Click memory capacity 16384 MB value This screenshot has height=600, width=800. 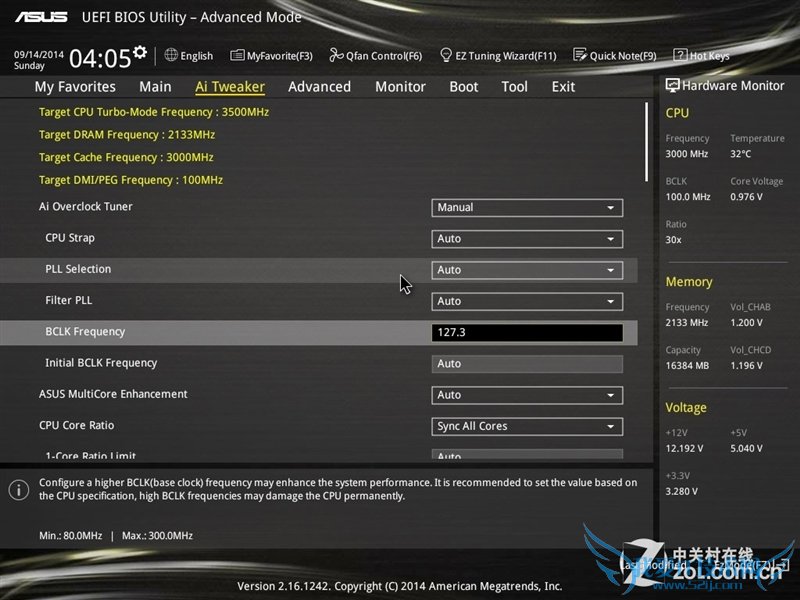coord(687,366)
